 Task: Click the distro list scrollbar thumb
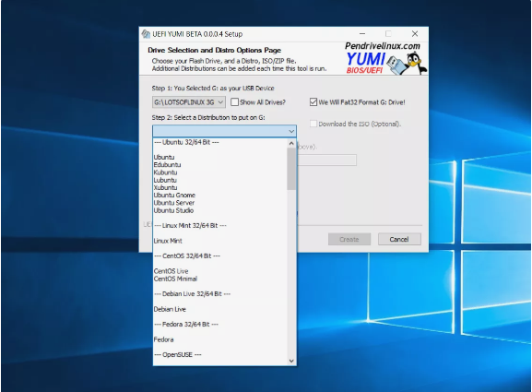(291, 169)
